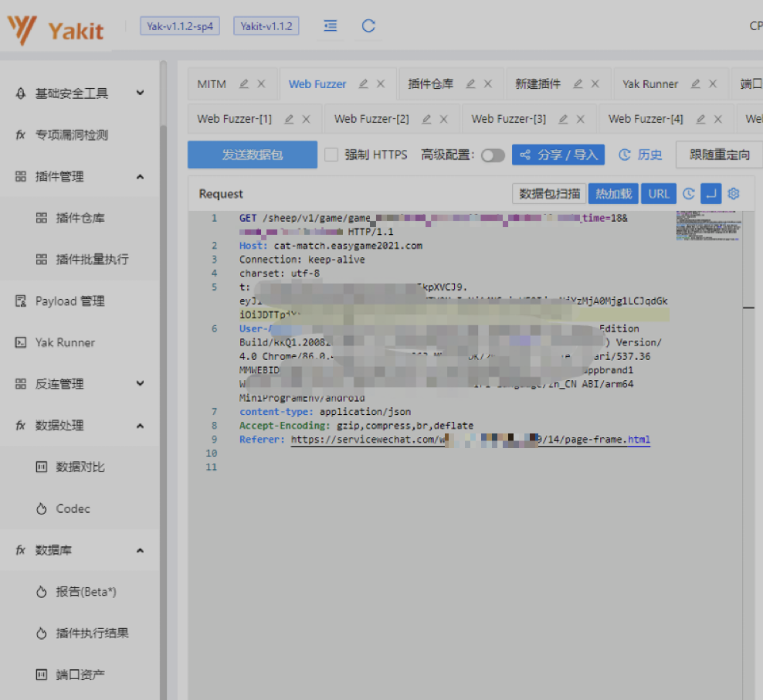Close Web Fuzzer-[4] sub tab
763x700 pixels.
[x=717, y=119]
